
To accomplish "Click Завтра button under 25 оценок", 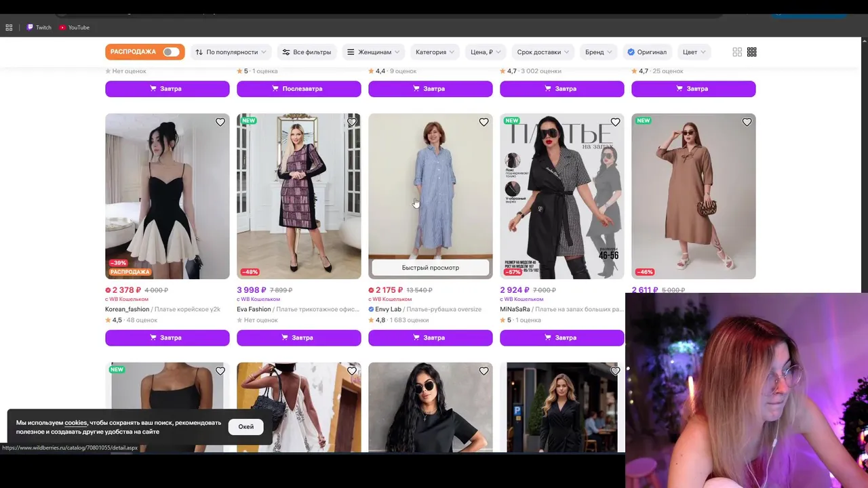I will pos(694,89).
